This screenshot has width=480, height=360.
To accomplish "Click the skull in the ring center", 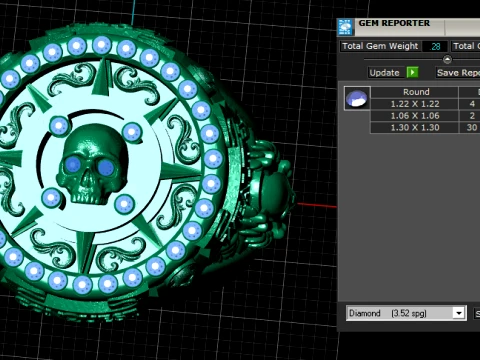I will click(92, 164).
